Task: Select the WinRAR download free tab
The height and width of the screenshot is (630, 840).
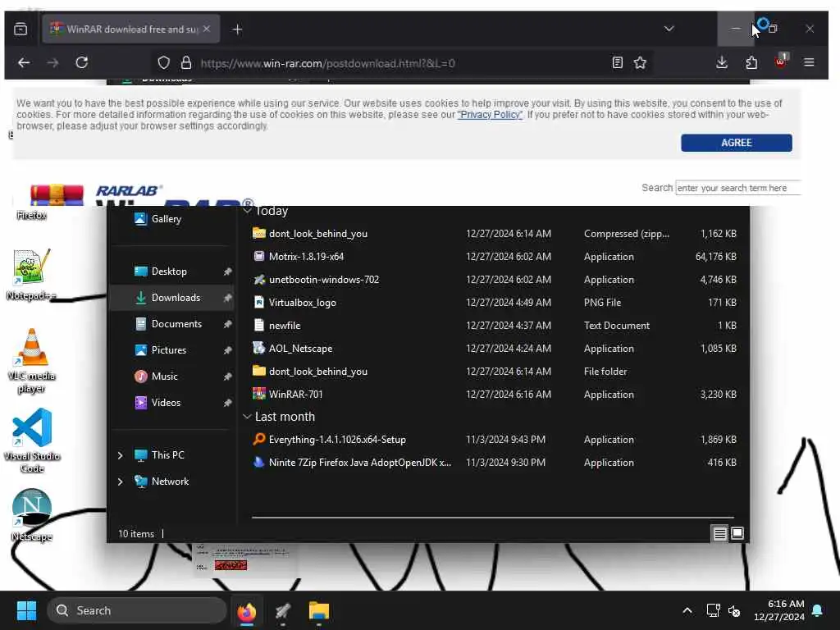Action: pyautogui.click(x=130, y=29)
